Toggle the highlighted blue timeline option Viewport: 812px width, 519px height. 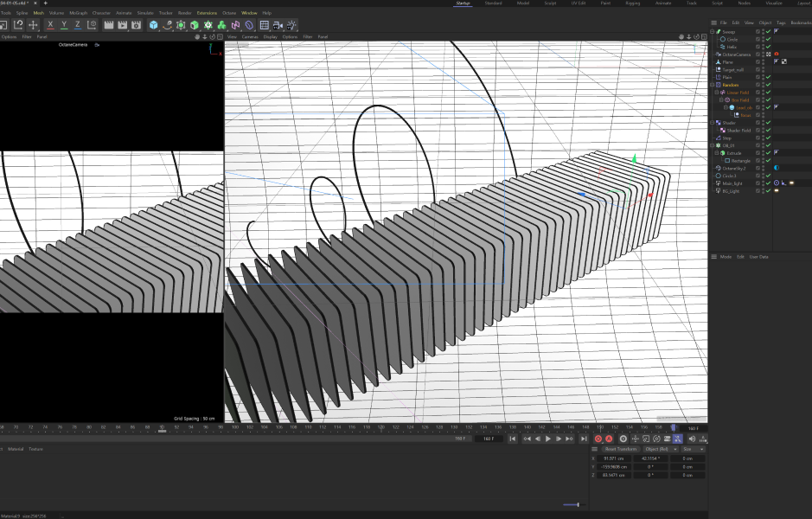[677, 439]
